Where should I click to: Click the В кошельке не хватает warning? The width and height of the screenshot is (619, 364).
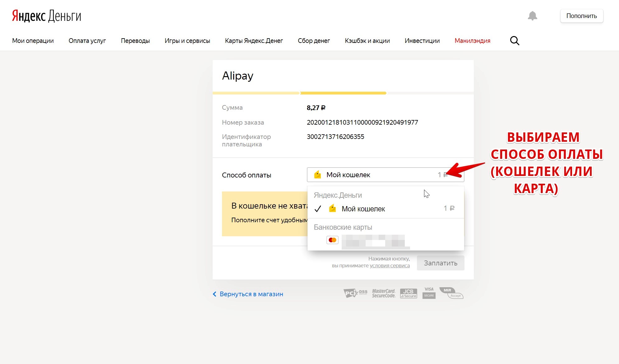click(x=265, y=214)
